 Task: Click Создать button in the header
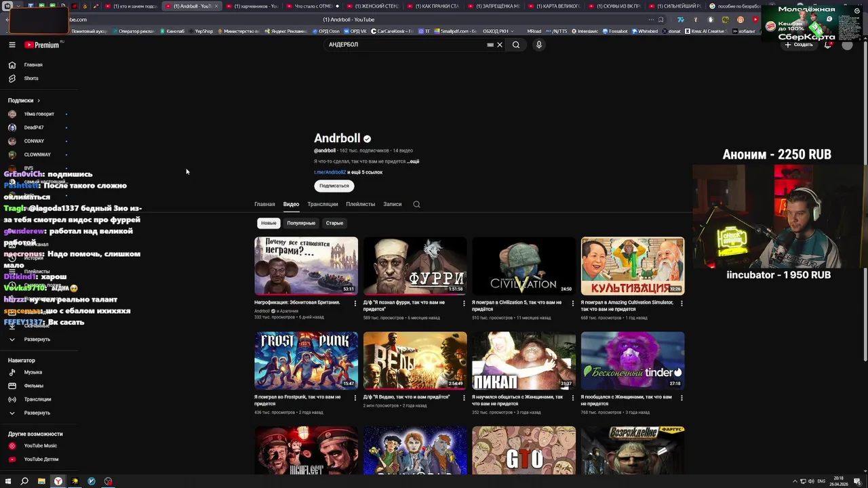coord(799,45)
